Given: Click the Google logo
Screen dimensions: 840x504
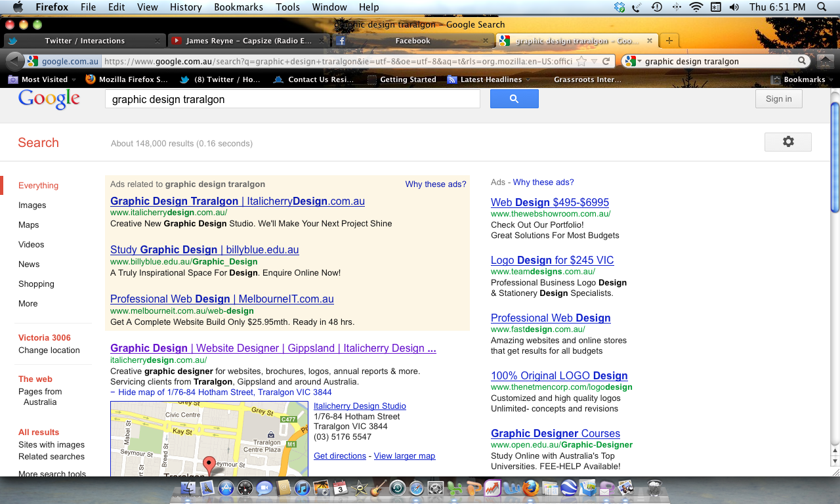Looking at the screenshot, I should pos(49,99).
